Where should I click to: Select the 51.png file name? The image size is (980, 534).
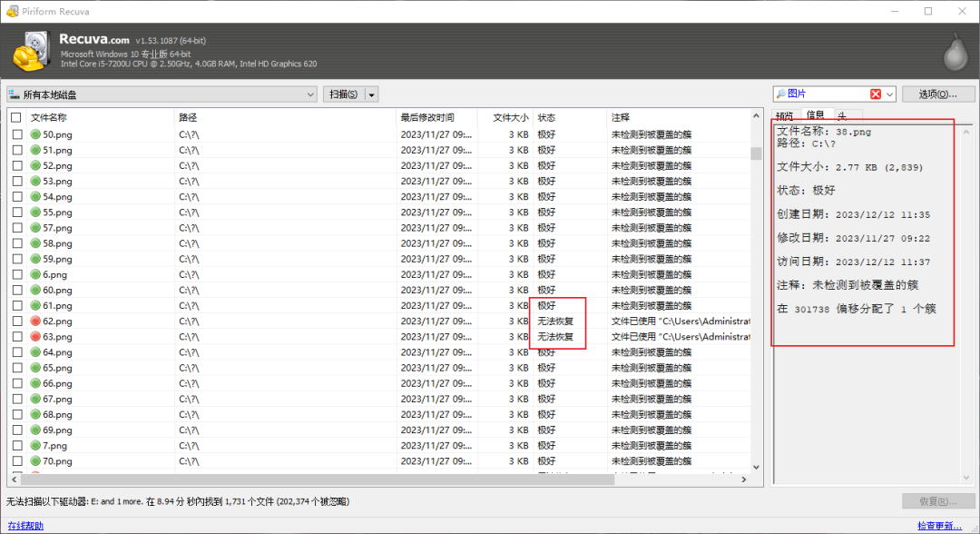coord(57,150)
